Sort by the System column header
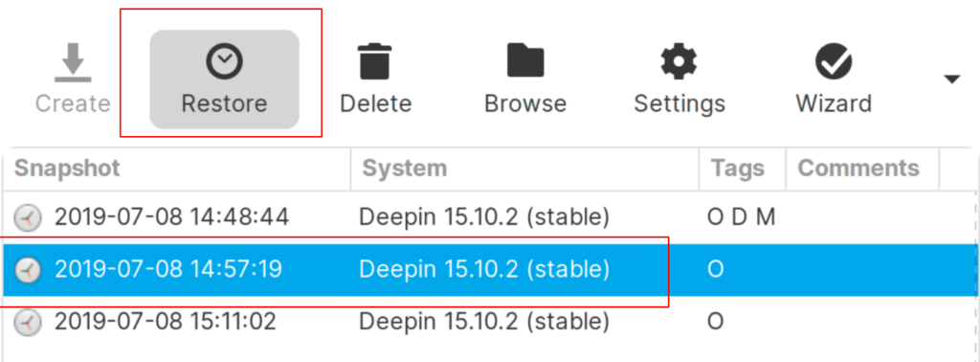Screen dimensions: 980x362 [x=405, y=168]
